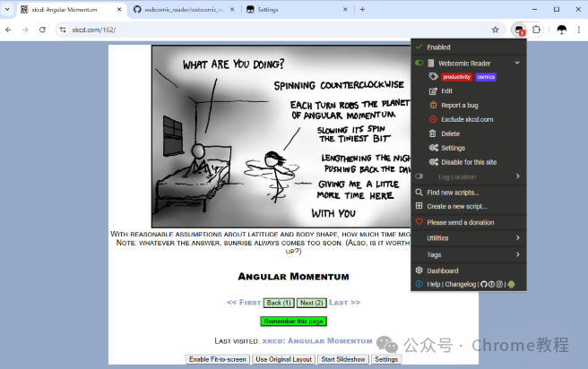Close the Settings tab
The width and height of the screenshot is (588, 369).
click(x=345, y=9)
